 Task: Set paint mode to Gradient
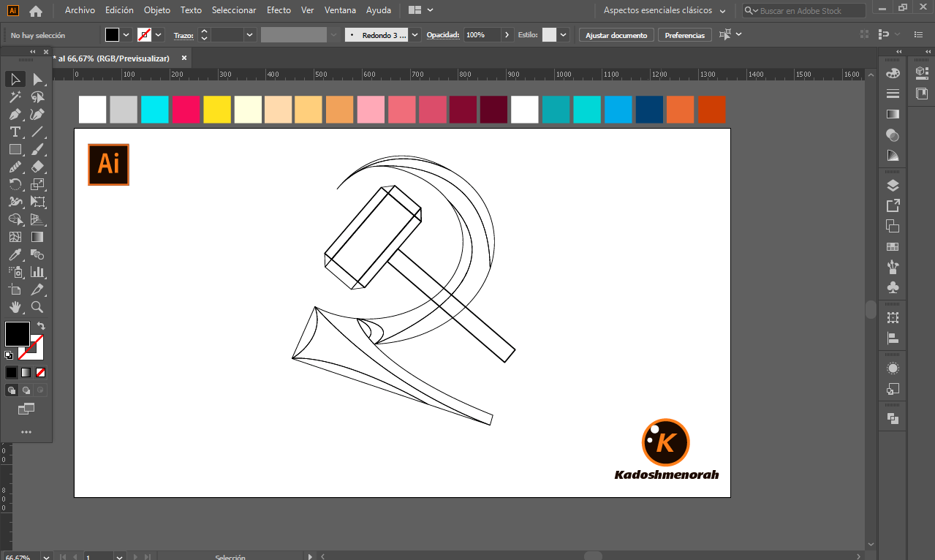(x=26, y=372)
